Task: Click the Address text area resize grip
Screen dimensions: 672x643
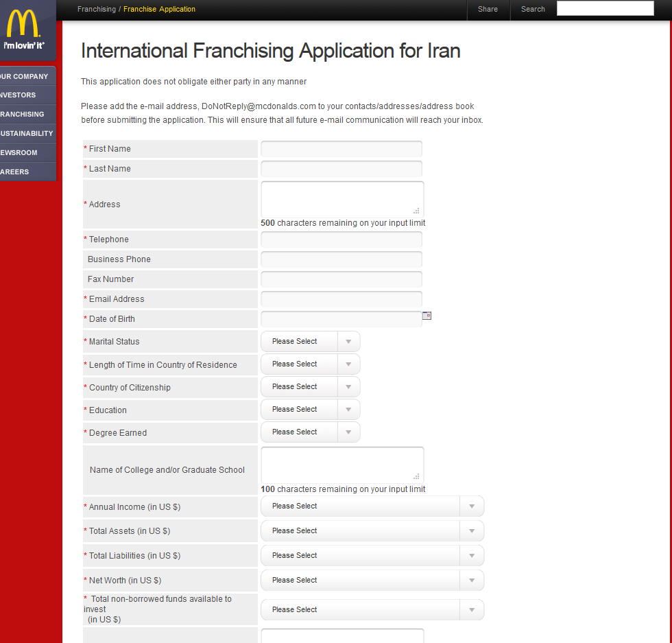Action: point(416,211)
